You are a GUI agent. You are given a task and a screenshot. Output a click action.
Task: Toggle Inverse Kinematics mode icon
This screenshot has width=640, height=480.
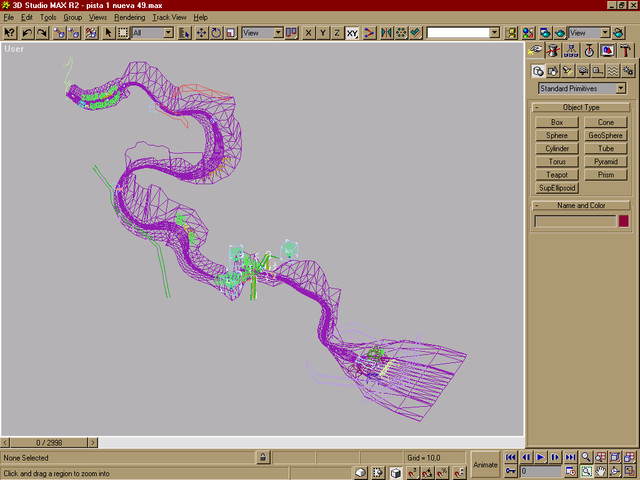click(369, 33)
